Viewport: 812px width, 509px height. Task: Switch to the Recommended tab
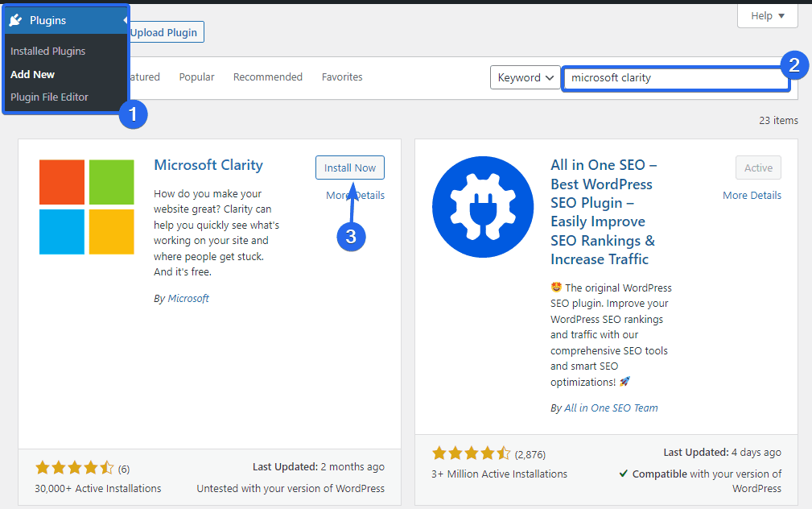[268, 77]
